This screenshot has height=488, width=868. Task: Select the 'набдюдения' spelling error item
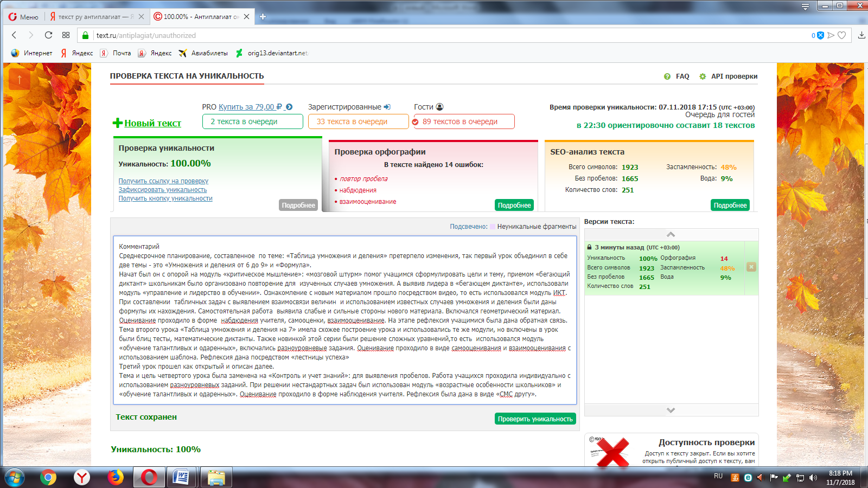(358, 190)
